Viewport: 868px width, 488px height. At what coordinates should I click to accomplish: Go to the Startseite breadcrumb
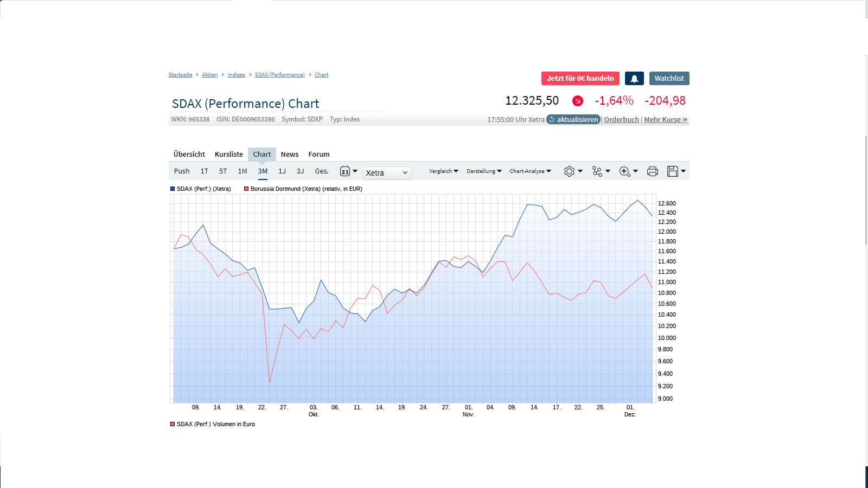point(180,75)
